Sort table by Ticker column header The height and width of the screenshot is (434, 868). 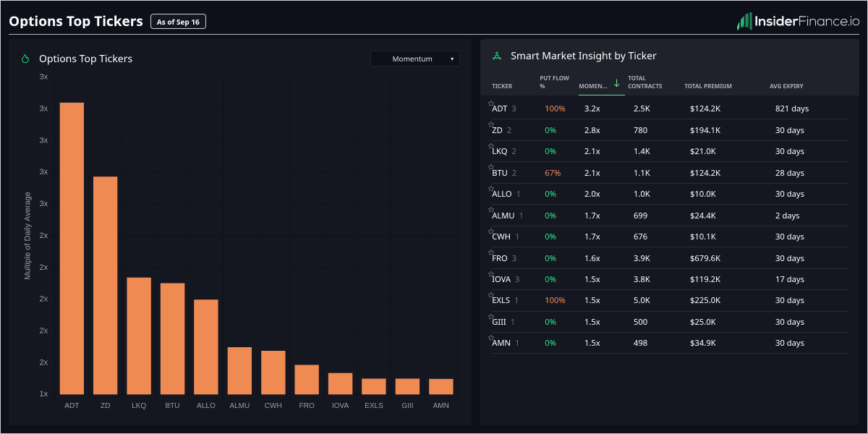[502, 86]
